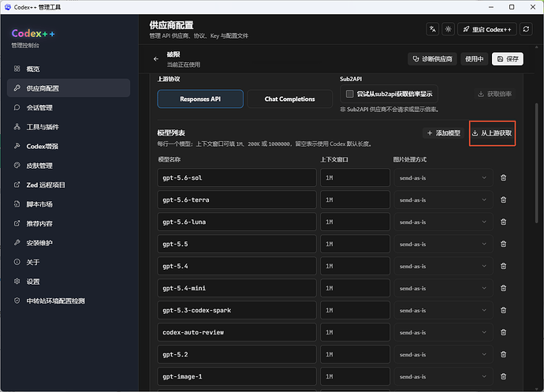
Task: Click the codex-auto-review model name field
Action: tap(237, 332)
